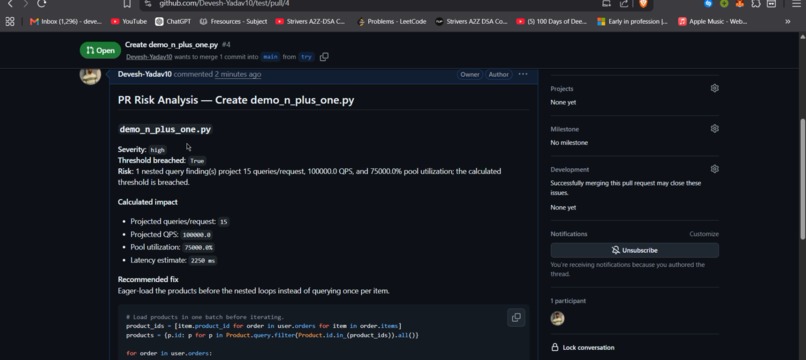Reload the page
Image resolution: width=806 pixels, height=360 pixels.
click(42, 4)
